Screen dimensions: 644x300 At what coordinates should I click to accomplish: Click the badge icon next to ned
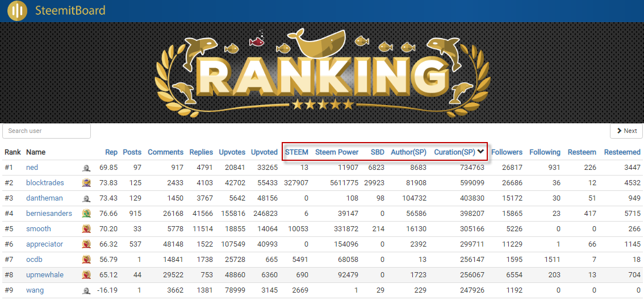click(x=86, y=168)
